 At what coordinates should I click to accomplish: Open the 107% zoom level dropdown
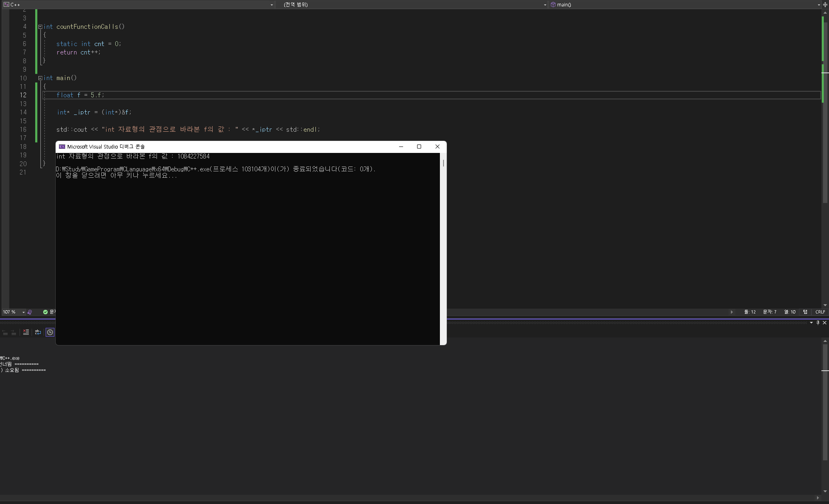tap(23, 312)
